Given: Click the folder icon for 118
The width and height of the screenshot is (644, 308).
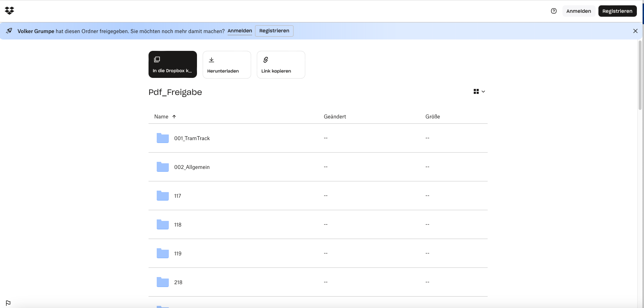Looking at the screenshot, I should (163, 224).
